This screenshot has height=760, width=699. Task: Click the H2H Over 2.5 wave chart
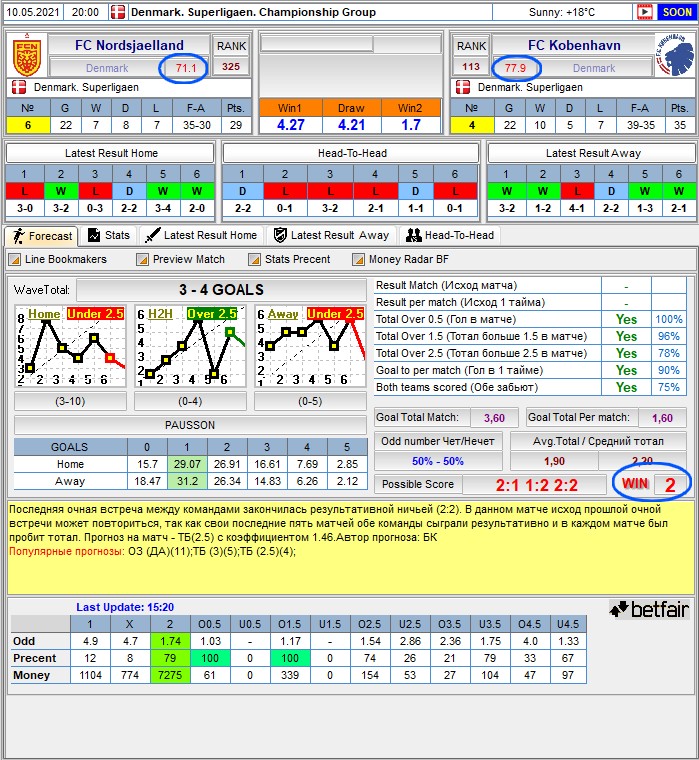pyautogui.click(x=190, y=346)
